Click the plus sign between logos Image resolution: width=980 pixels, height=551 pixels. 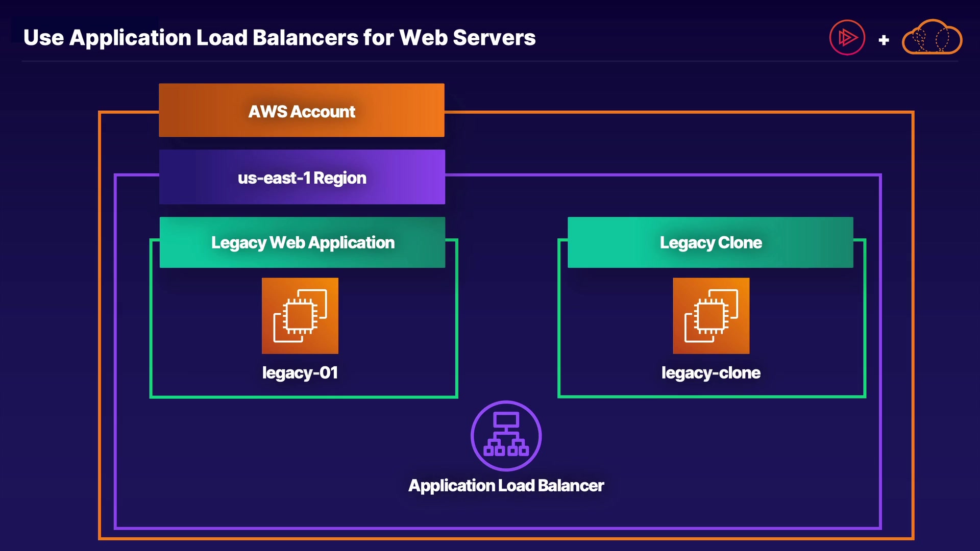(x=884, y=40)
